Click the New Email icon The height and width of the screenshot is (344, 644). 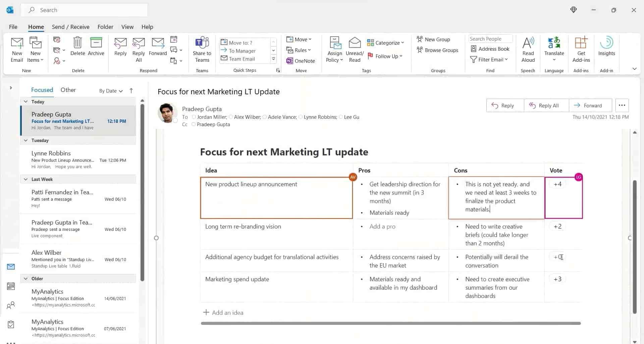[x=17, y=50]
